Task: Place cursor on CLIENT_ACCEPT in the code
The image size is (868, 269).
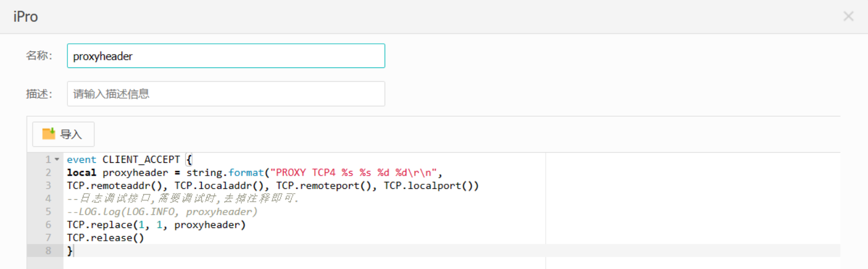Action: [141, 160]
